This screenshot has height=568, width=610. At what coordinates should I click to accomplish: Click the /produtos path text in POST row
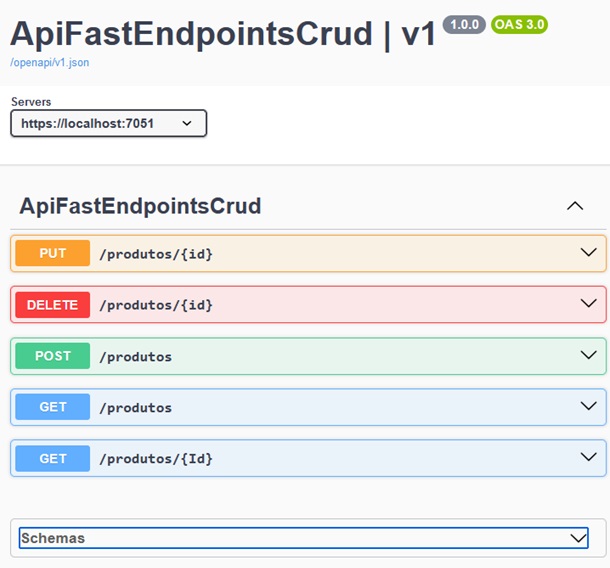pyautogui.click(x=135, y=357)
